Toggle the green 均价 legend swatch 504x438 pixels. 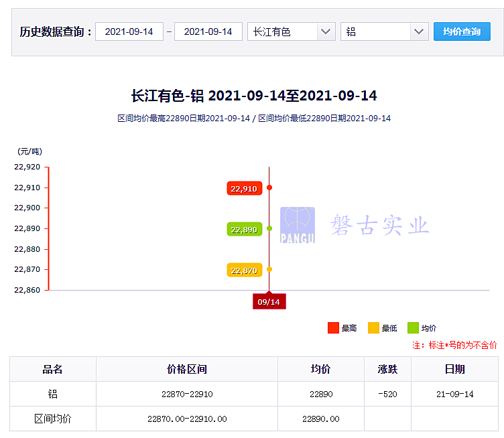[x=413, y=328]
